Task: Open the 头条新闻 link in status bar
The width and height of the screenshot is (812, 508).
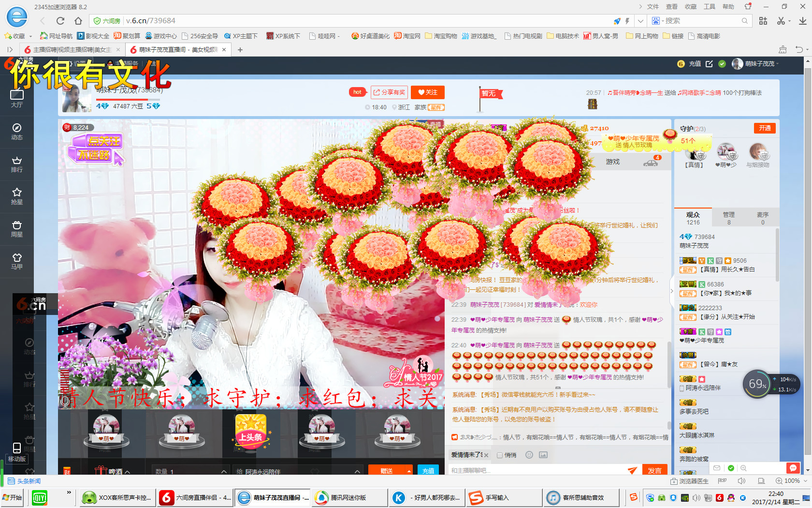Action: (x=24, y=481)
